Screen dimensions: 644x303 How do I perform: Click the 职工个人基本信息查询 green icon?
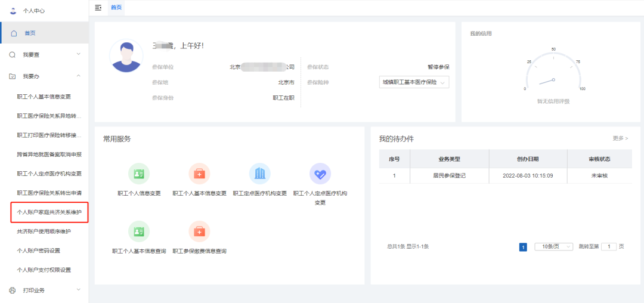tap(139, 231)
